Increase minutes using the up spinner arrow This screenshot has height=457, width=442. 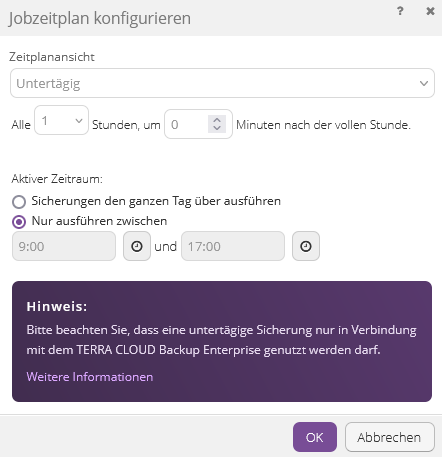click(x=217, y=120)
